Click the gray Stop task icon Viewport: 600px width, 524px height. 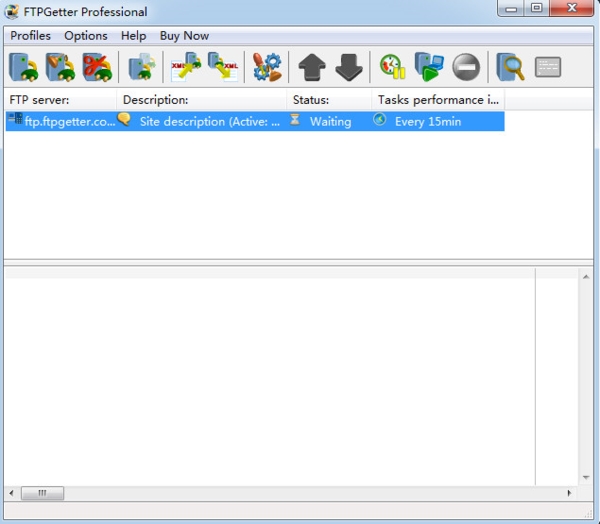point(466,67)
